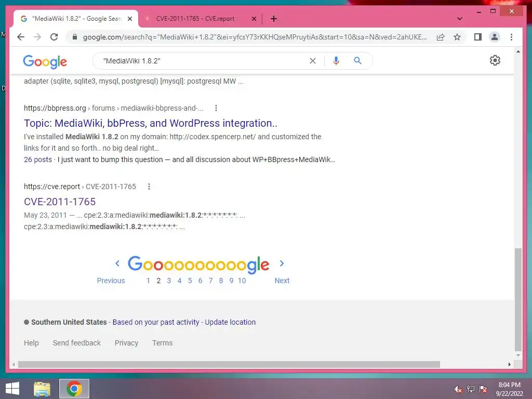Go to the Previous results page
This screenshot has width=532, height=399.
pos(111,281)
